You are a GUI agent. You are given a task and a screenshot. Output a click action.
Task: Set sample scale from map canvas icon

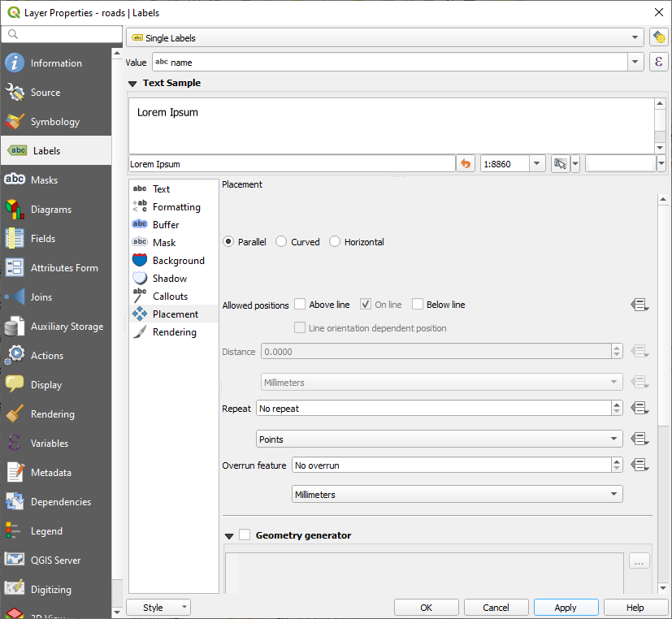click(559, 163)
